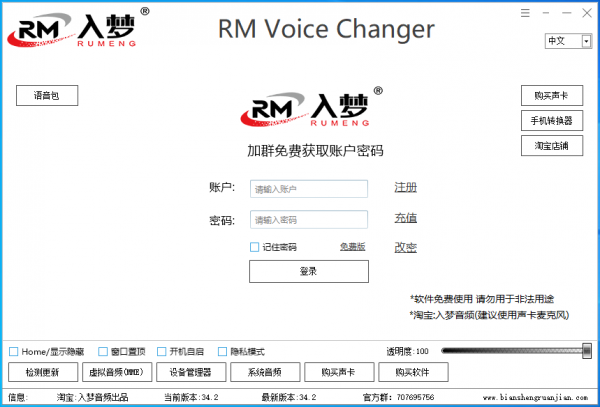Viewport: 600px width, 407px height.
Task: Click the 购买软件 buy software button
Action: click(413, 372)
